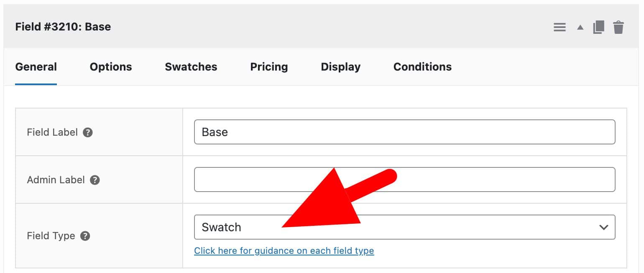Click the Field #3210: Base header bar
This screenshot has width=644, height=273.
(63, 27)
